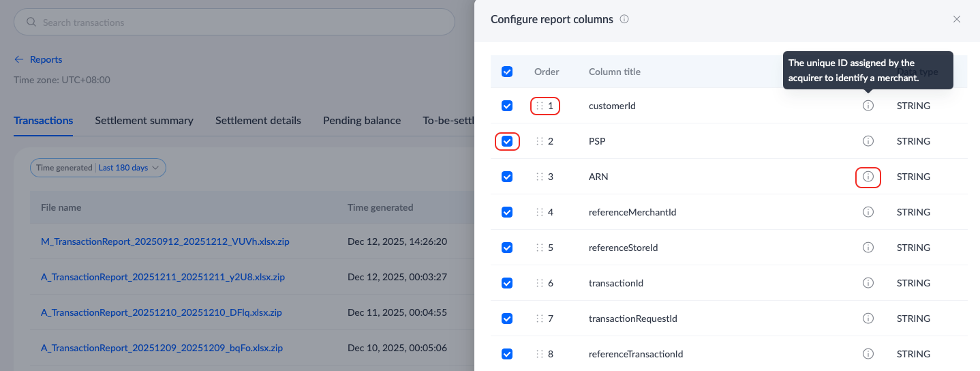Click the info icon for ARN row
This screenshot has width=980, height=371.
click(x=868, y=177)
